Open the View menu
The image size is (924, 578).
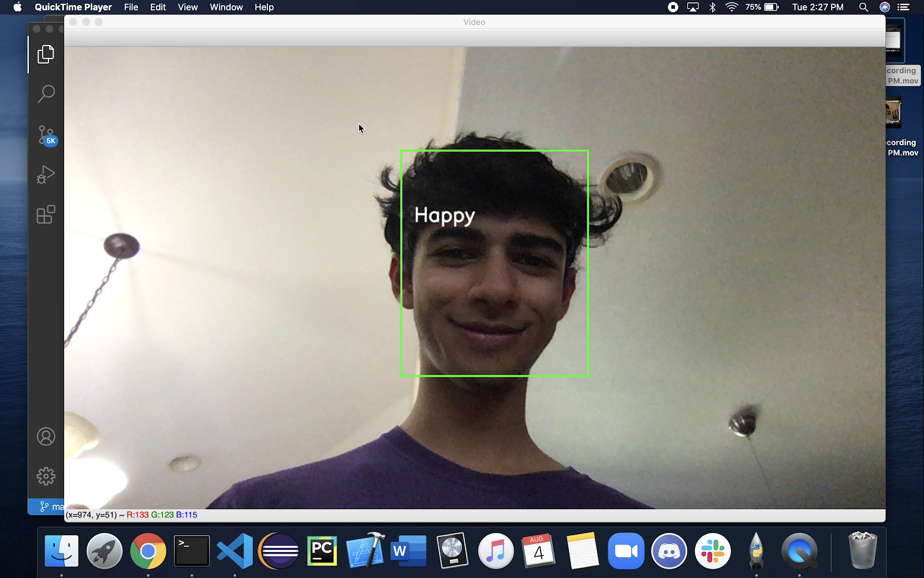tap(188, 7)
